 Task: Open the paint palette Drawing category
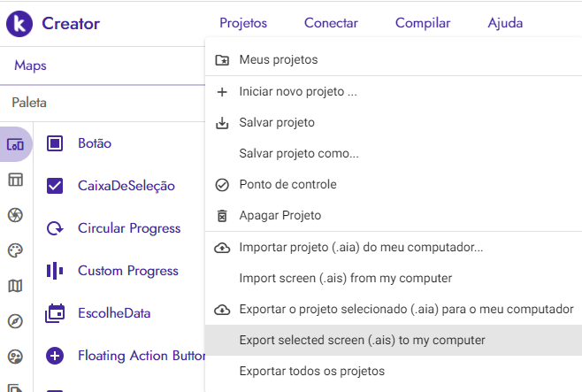tap(15, 250)
